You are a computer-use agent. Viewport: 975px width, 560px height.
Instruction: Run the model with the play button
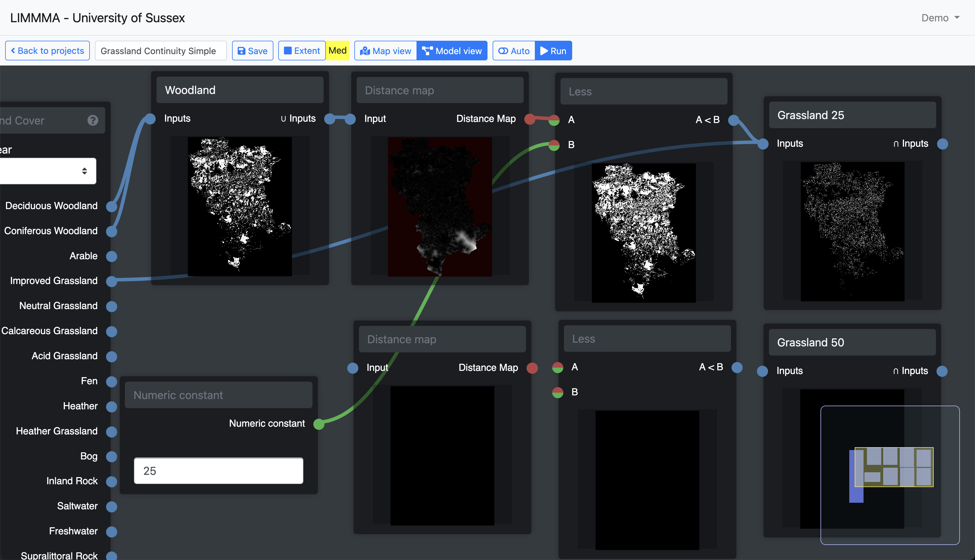553,51
